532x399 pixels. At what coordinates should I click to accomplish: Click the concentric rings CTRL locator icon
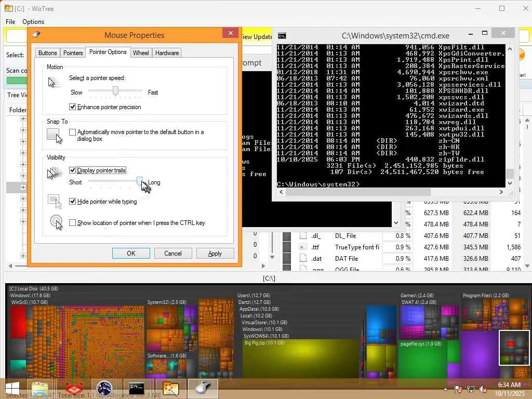56,222
